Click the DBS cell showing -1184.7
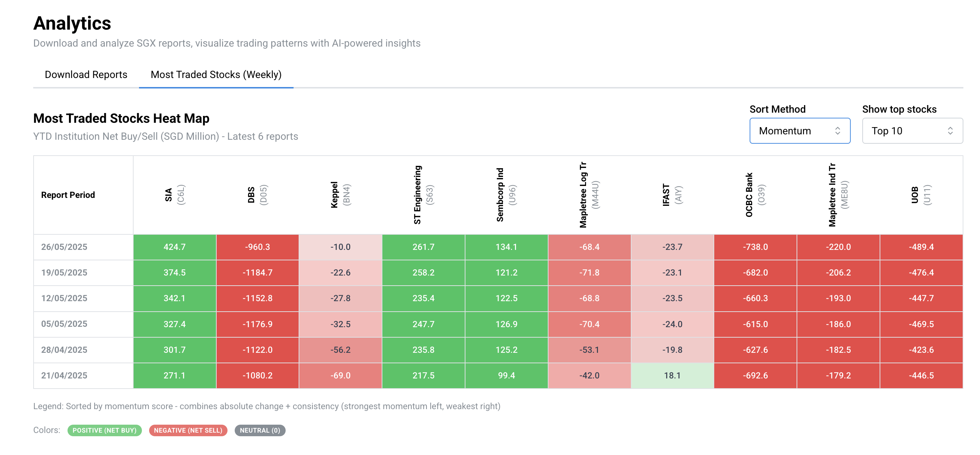The height and width of the screenshot is (455, 980). 257,273
